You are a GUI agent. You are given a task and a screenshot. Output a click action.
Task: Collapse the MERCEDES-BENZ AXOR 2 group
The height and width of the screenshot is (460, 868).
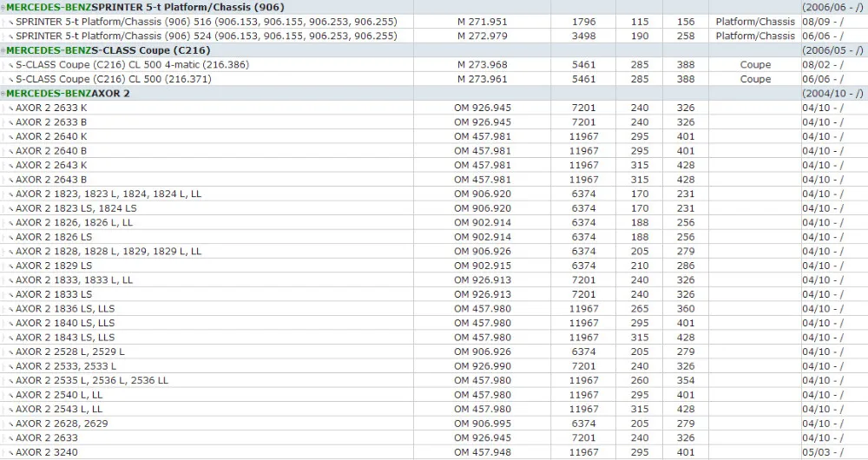point(3,94)
